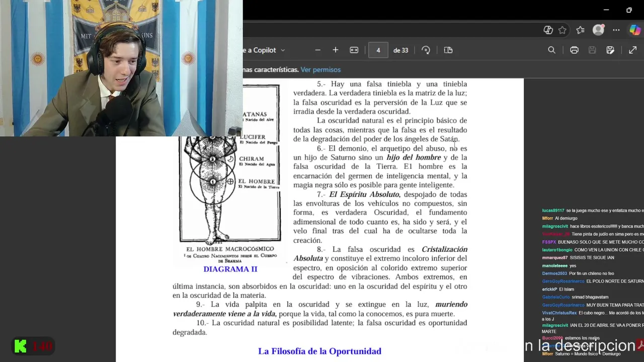Open the favorites list icon
The image size is (644, 362).
tap(581, 30)
